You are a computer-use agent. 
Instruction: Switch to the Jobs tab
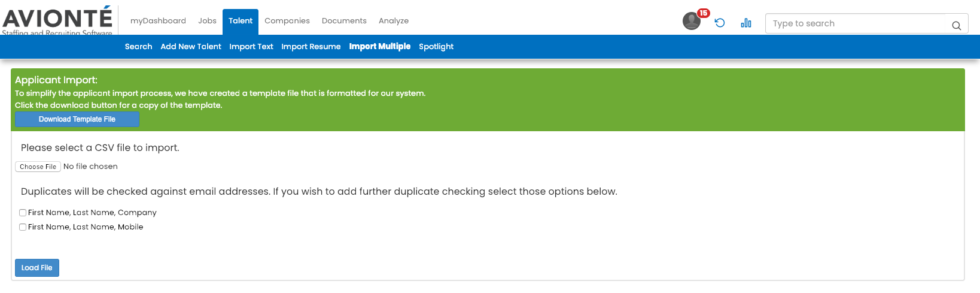coord(207,21)
